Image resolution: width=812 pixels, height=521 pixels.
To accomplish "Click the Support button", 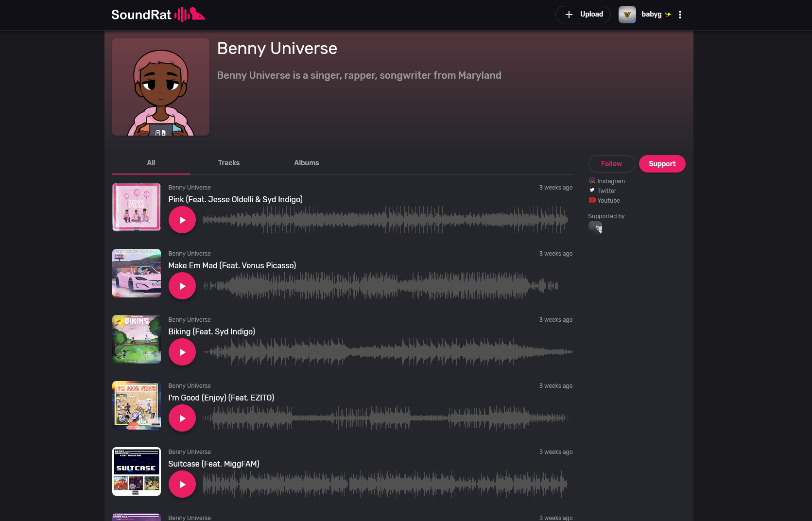I will [662, 164].
